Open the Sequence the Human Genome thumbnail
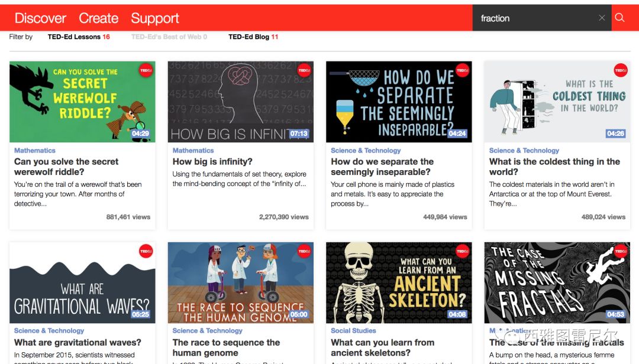639x364 pixels. [x=240, y=282]
